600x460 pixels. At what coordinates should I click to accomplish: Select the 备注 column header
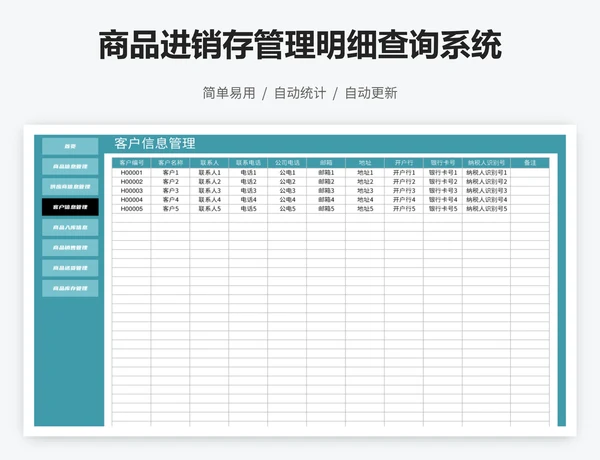[x=530, y=163]
